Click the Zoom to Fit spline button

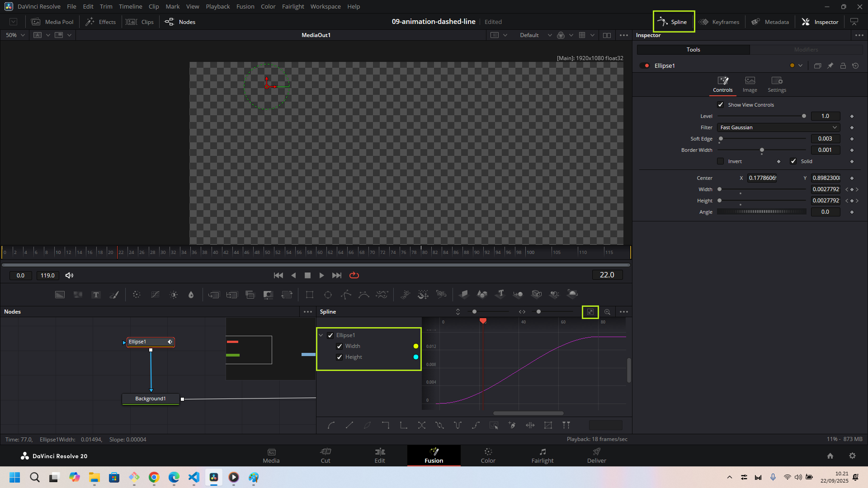590,312
